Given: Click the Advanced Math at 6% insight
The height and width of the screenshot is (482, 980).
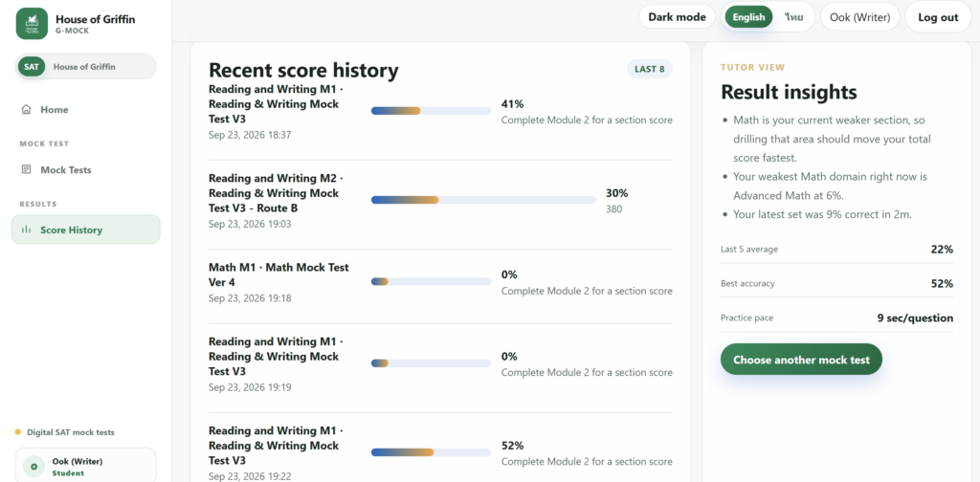Looking at the screenshot, I should point(830,186).
